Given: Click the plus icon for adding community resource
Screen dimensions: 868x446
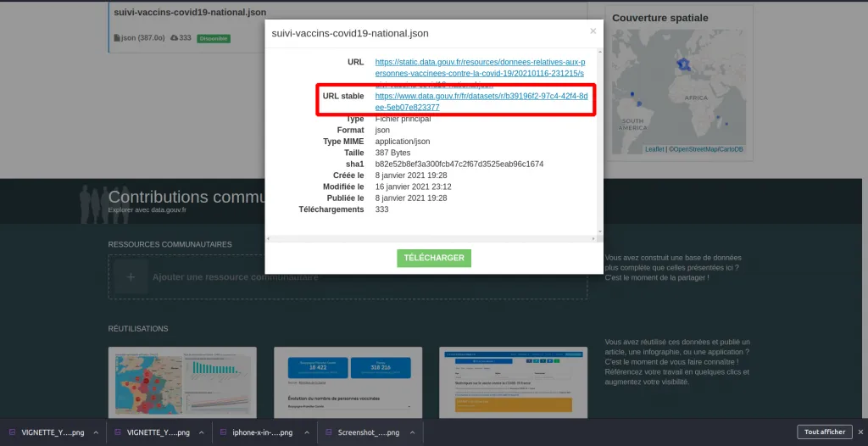Looking at the screenshot, I should (x=131, y=277).
